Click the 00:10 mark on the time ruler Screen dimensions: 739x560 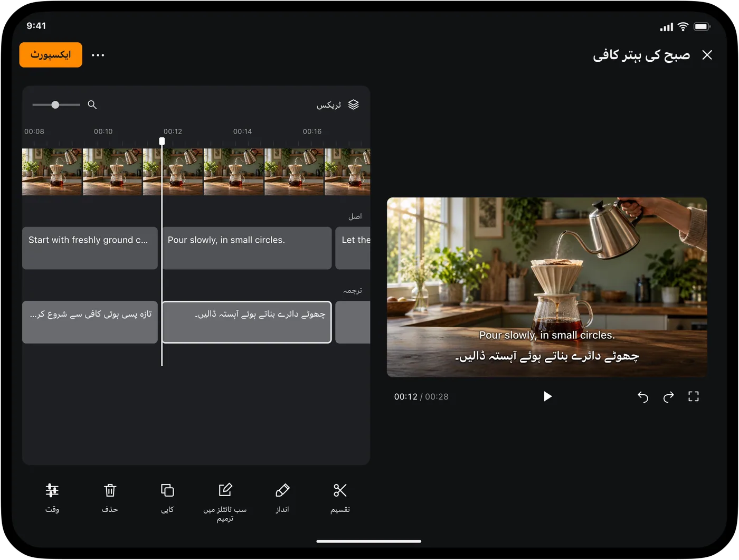pyautogui.click(x=103, y=131)
